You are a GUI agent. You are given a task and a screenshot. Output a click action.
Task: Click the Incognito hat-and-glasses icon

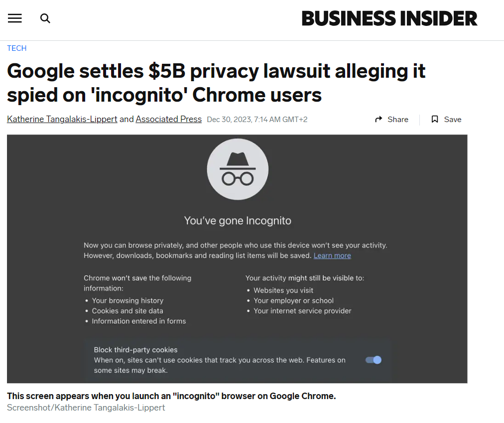[x=238, y=169]
